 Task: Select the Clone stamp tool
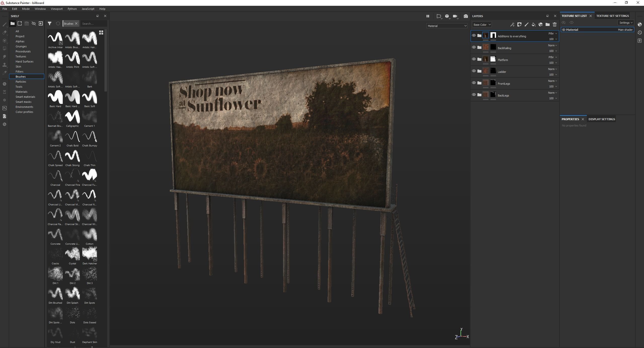[x=5, y=65]
